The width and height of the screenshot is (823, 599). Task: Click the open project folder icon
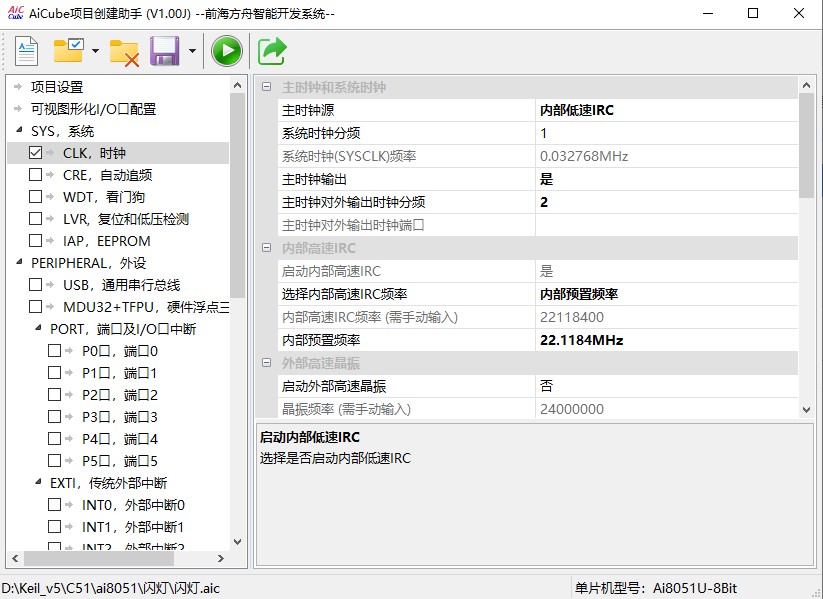point(69,51)
